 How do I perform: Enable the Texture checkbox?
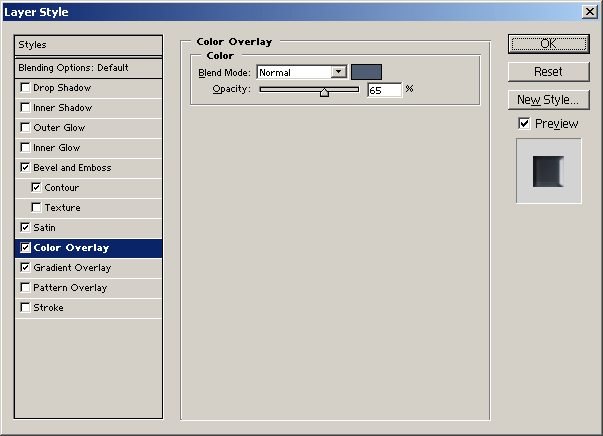(x=37, y=208)
